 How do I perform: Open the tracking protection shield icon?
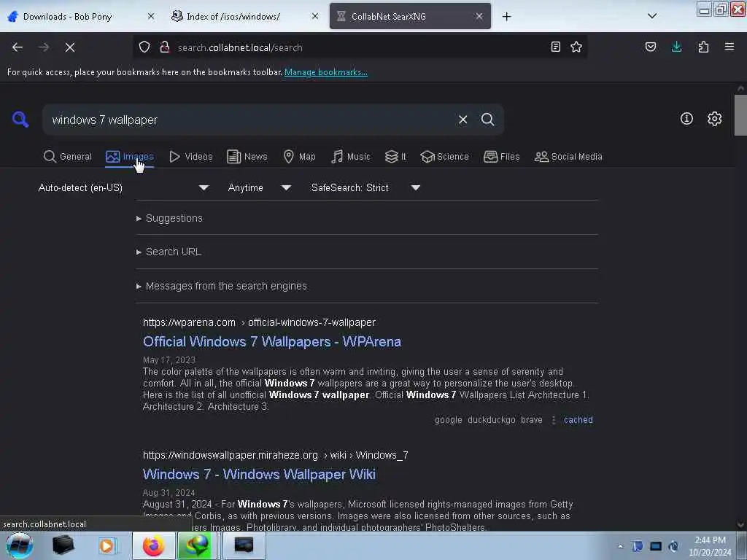coord(144,47)
